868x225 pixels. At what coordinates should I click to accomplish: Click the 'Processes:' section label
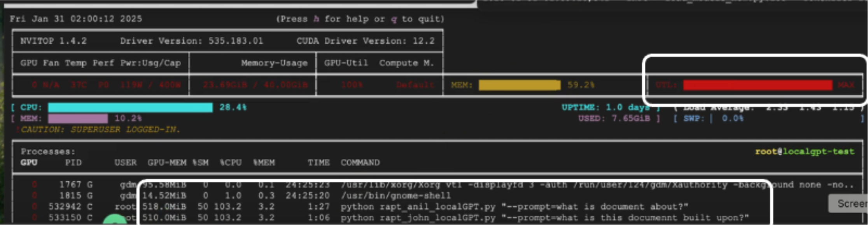[48, 151]
